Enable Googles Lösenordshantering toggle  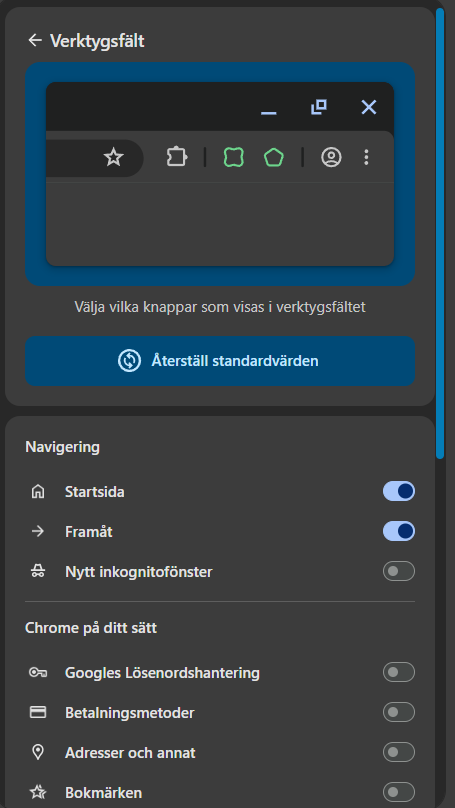[398, 672]
